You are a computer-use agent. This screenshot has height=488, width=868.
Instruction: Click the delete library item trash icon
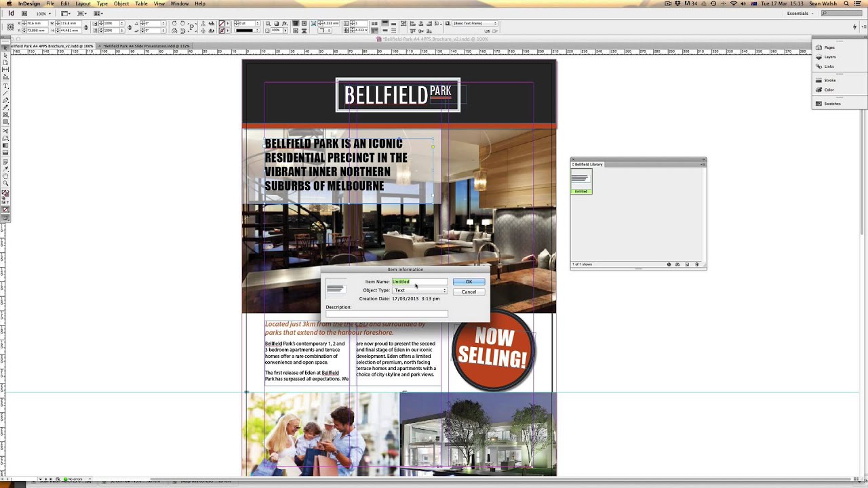pos(696,264)
